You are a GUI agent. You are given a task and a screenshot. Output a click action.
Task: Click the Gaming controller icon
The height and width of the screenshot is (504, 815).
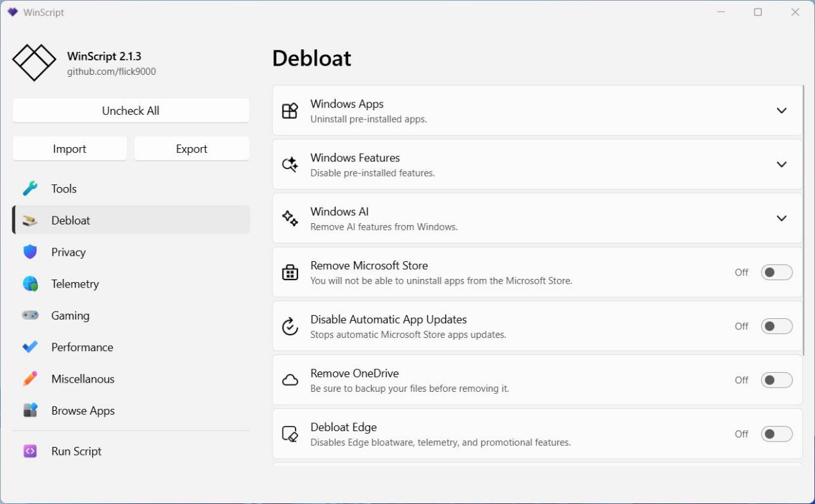coord(30,316)
